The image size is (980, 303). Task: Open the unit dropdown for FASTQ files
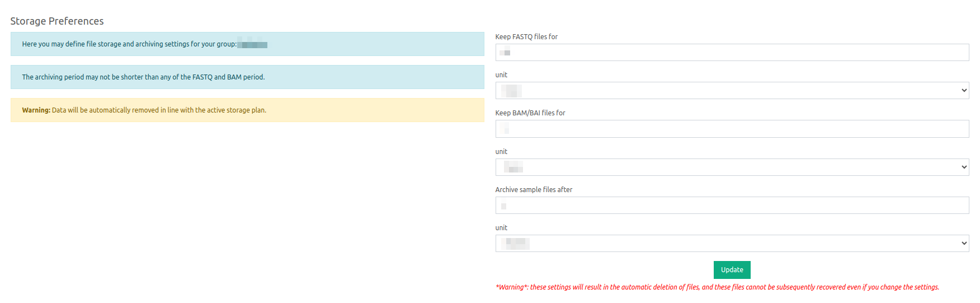(x=732, y=91)
